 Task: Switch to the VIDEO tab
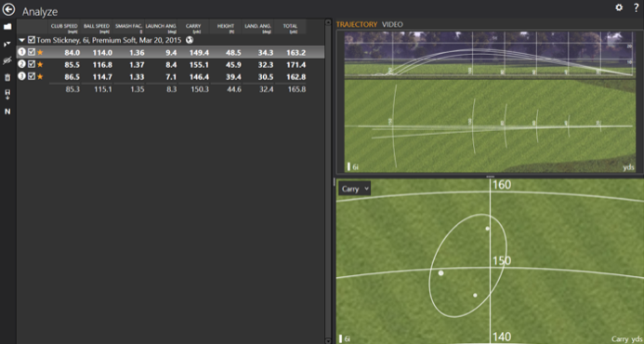pyautogui.click(x=392, y=24)
